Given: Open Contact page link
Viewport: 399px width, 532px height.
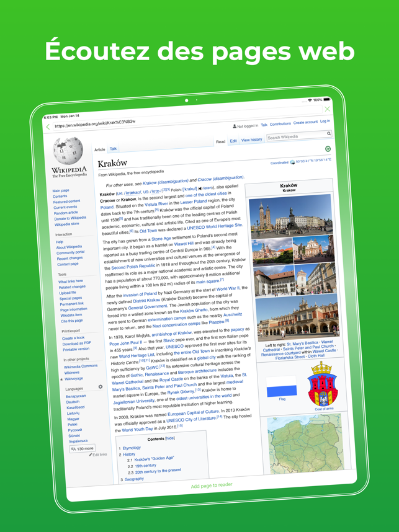Looking at the screenshot, I should point(68,264).
